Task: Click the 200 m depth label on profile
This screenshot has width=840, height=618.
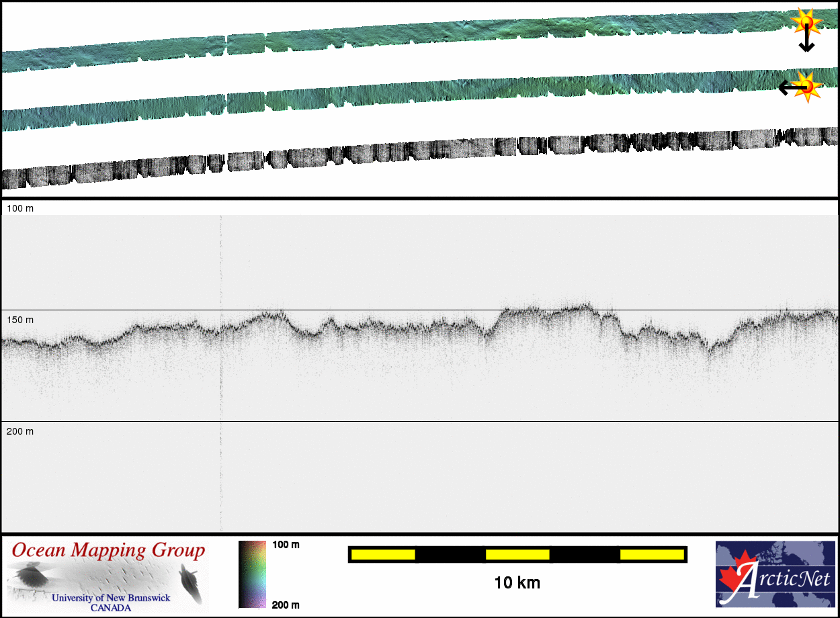Action: pos(20,431)
